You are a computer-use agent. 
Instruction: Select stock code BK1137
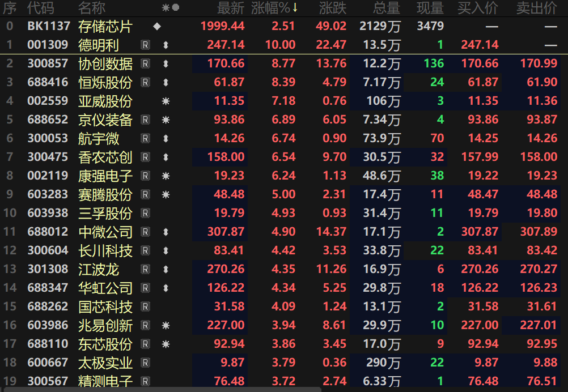[x=49, y=26]
